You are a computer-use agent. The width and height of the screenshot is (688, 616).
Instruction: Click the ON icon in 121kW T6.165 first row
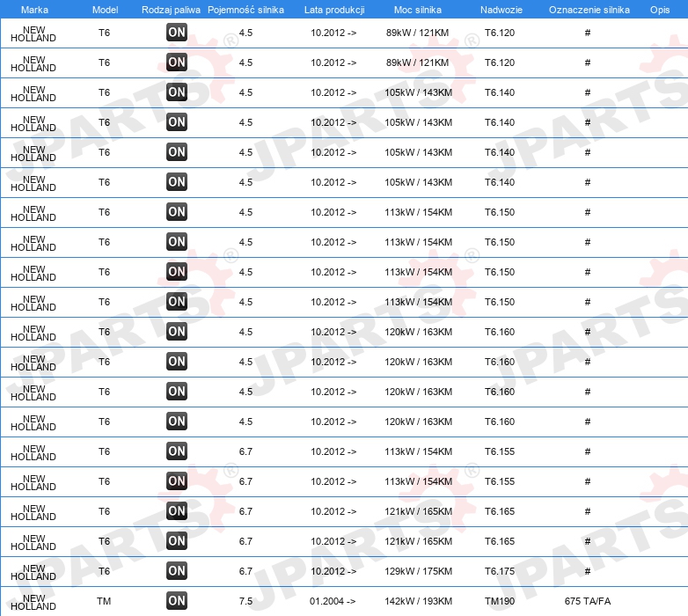tap(177, 510)
